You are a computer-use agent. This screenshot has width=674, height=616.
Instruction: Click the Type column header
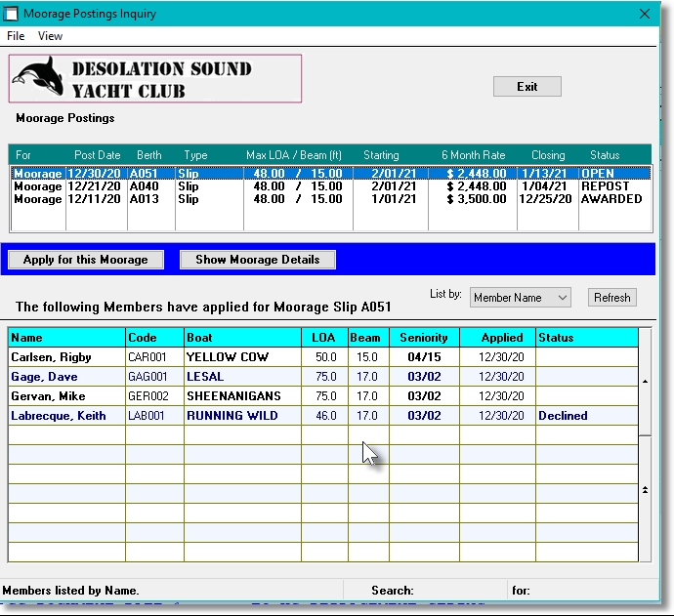pos(195,155)
